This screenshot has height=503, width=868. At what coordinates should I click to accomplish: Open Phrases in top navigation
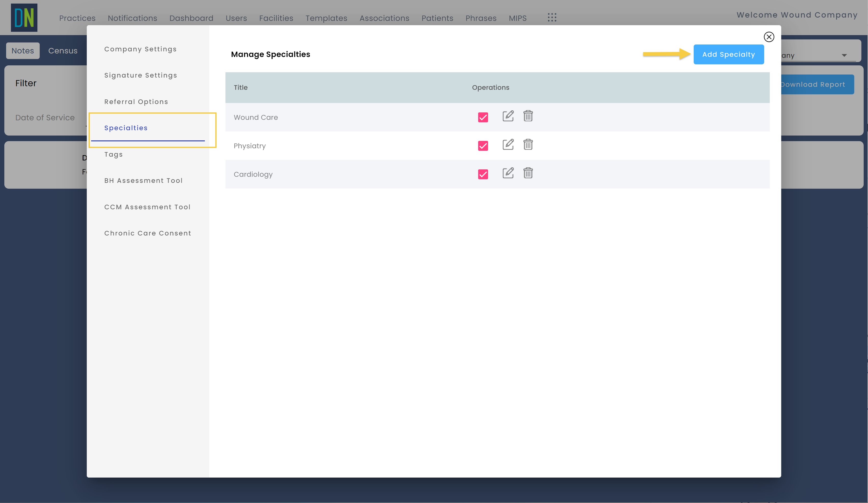point(481,18)
